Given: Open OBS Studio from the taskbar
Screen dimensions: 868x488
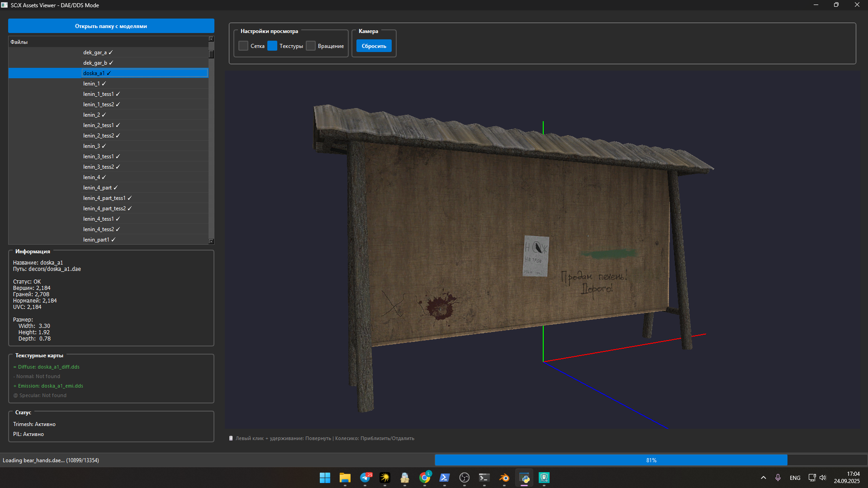Looking at the screenshot, I should (x=464, y=478).
